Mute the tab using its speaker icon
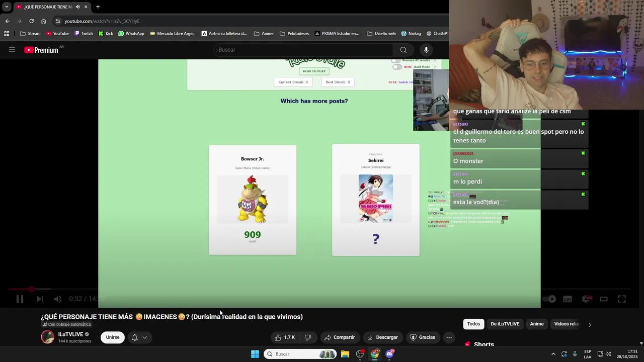The width and height of the screenshot is (644, 362). (x=77, y=7)
